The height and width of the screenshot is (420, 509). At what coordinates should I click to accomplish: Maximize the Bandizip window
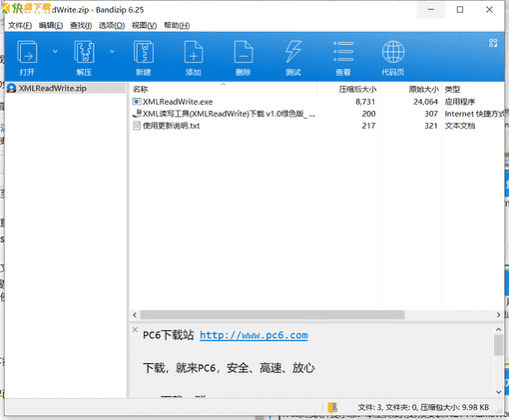coord(460,10)
